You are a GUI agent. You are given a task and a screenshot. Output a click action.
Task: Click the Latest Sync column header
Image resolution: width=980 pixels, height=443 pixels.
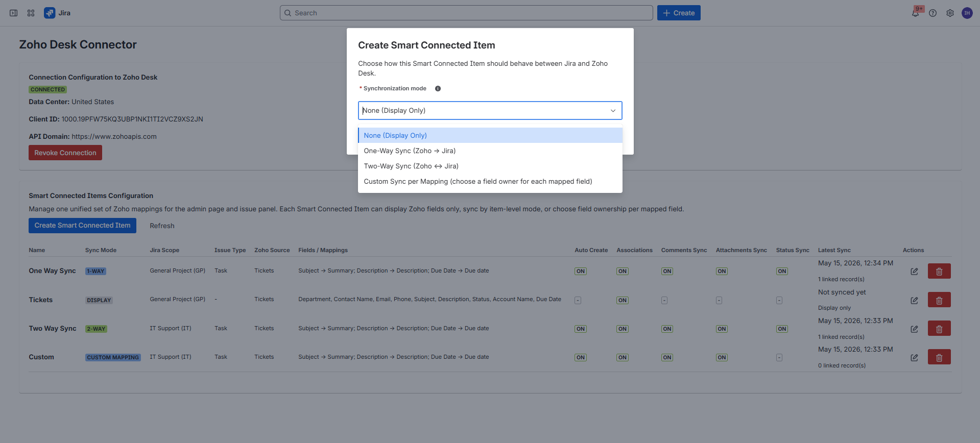click(834, 250)
